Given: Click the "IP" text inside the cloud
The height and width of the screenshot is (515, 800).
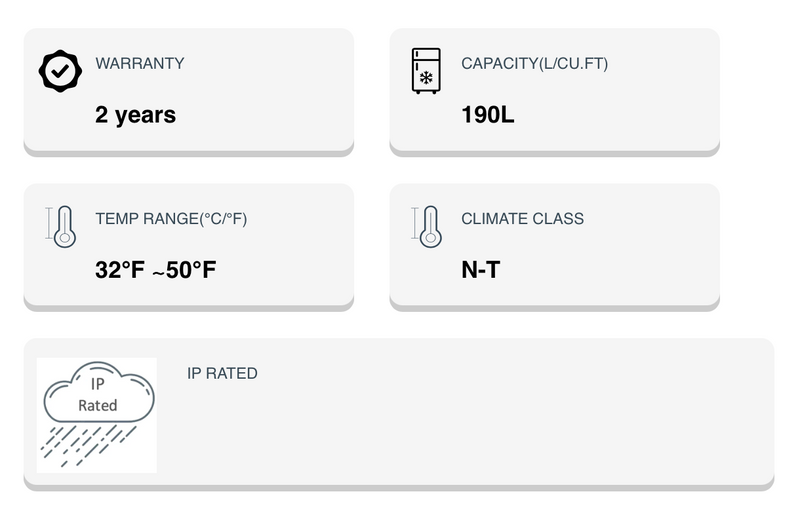Looking at the screenshot, I should pyautogui.click(x=98, y=385).
